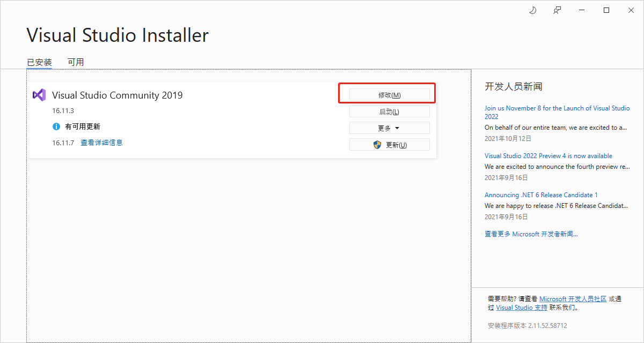Switch to the 可用 tab
The image size is (644, 343).
pos(76,62)
